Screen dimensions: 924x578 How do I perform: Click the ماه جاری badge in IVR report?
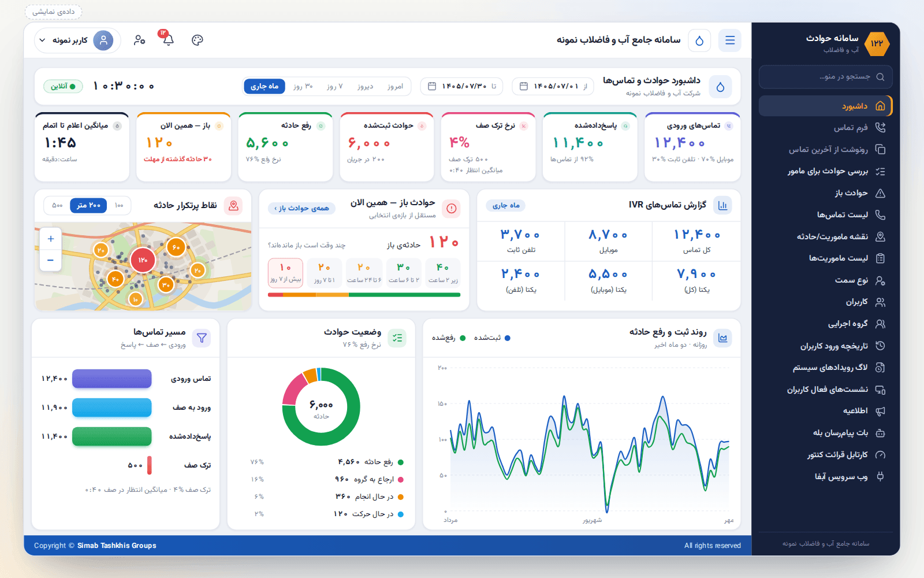[x=506, y=205]
